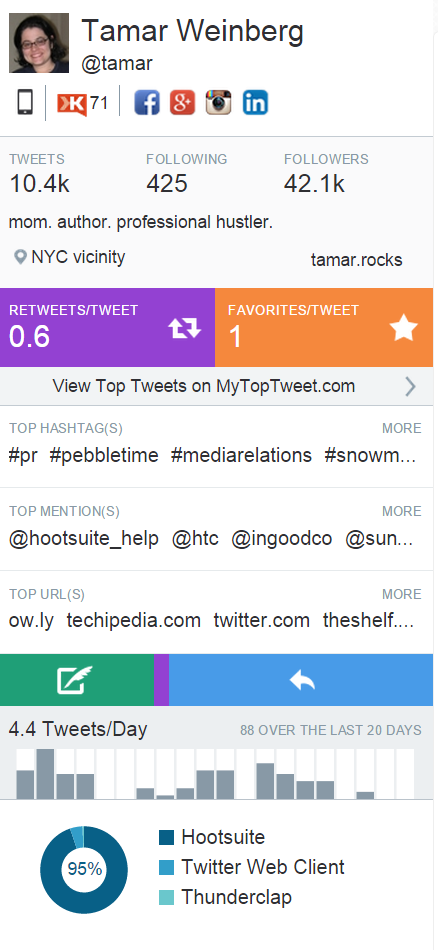The height and width of the screenshot is (950, 438).
Task: Click the Klout score icon
Action: coord(72,104)
